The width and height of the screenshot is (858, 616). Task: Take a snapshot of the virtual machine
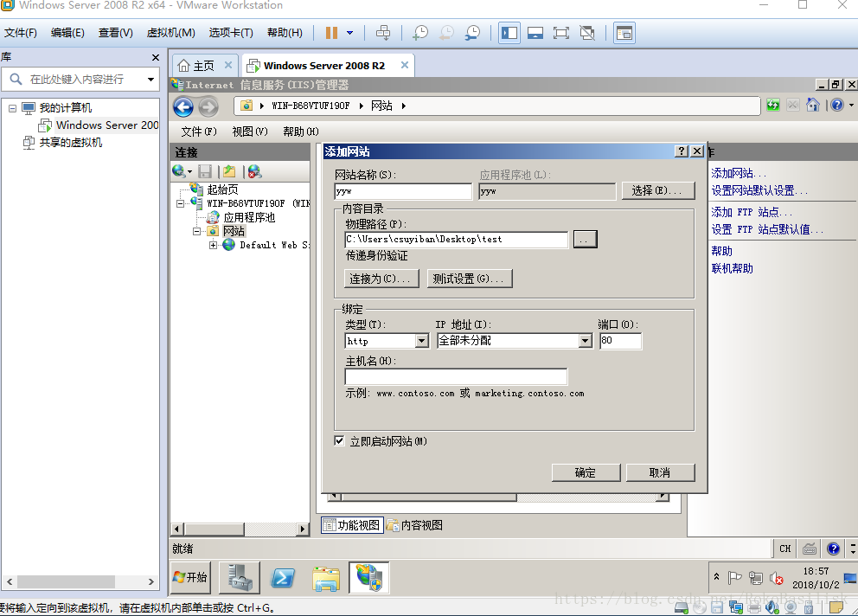tap(420, 33)
